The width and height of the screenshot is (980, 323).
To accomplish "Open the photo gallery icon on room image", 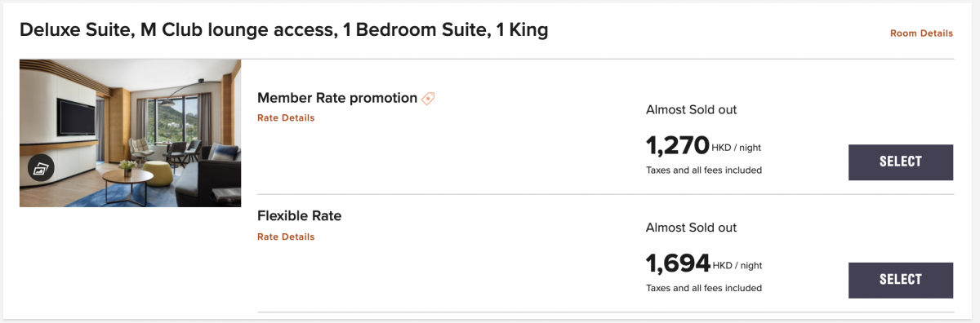I will coord(40,168).
